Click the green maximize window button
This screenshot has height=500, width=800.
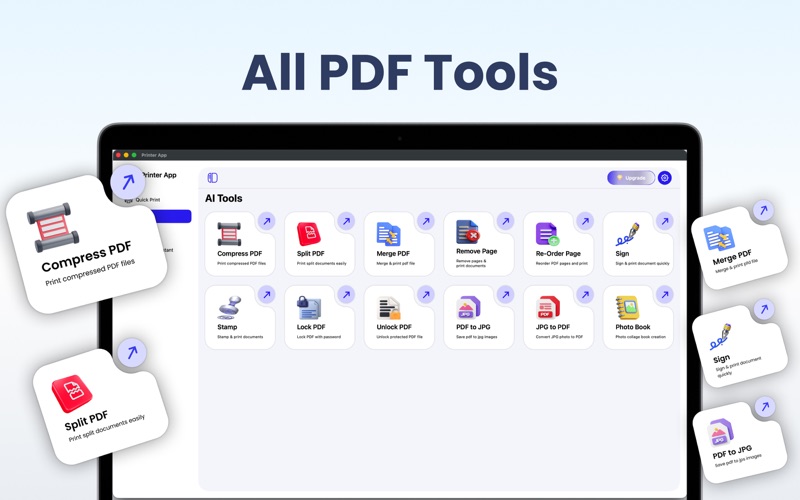(134, 155)
